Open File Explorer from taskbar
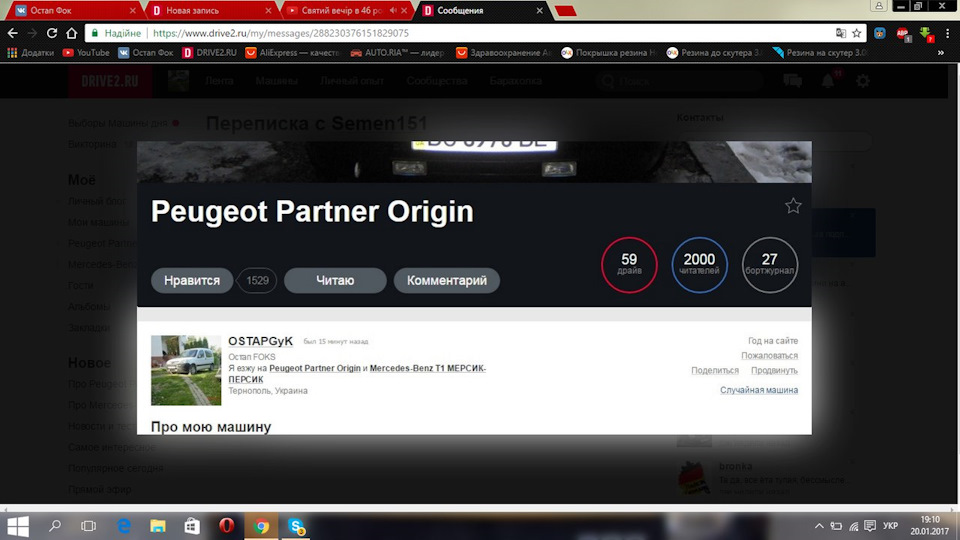The height and width of the screenshot is (540, 960). [158, 526]
